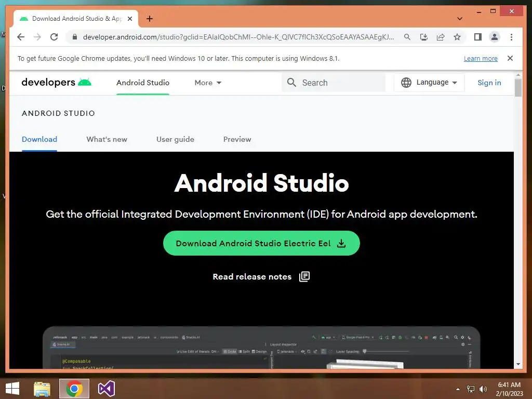532x399 pixels.
Task: Bookmark this tab with star icon
Action: pos(457,37)
